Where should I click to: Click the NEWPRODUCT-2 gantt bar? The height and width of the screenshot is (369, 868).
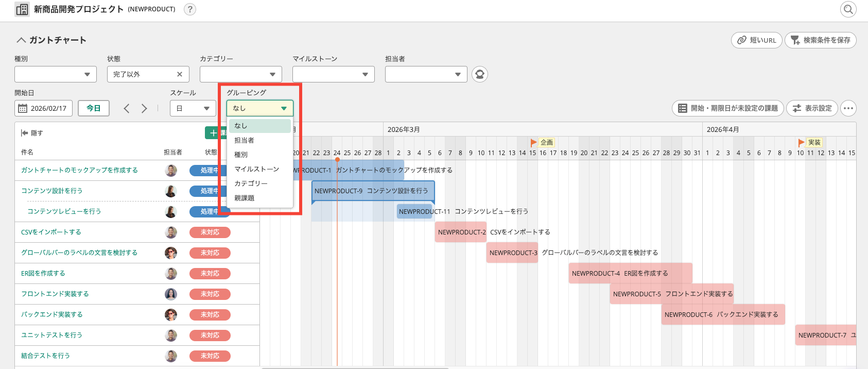(461, 232)
